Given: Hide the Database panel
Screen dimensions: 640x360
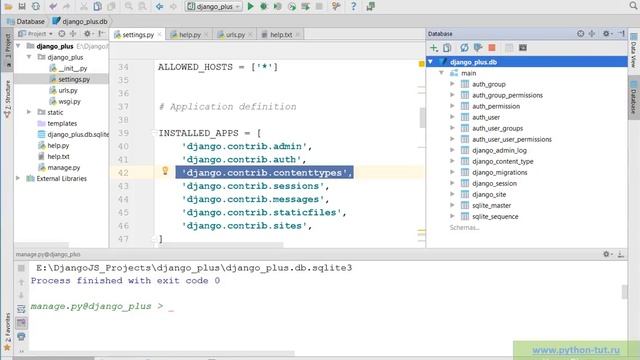Looking at the screenshot, I should [622, 33].
